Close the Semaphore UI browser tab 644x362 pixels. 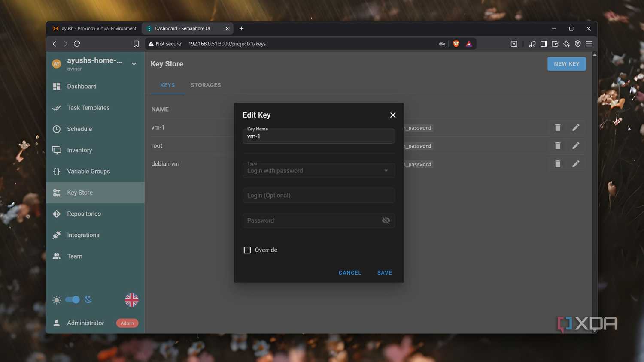point(227,29)
